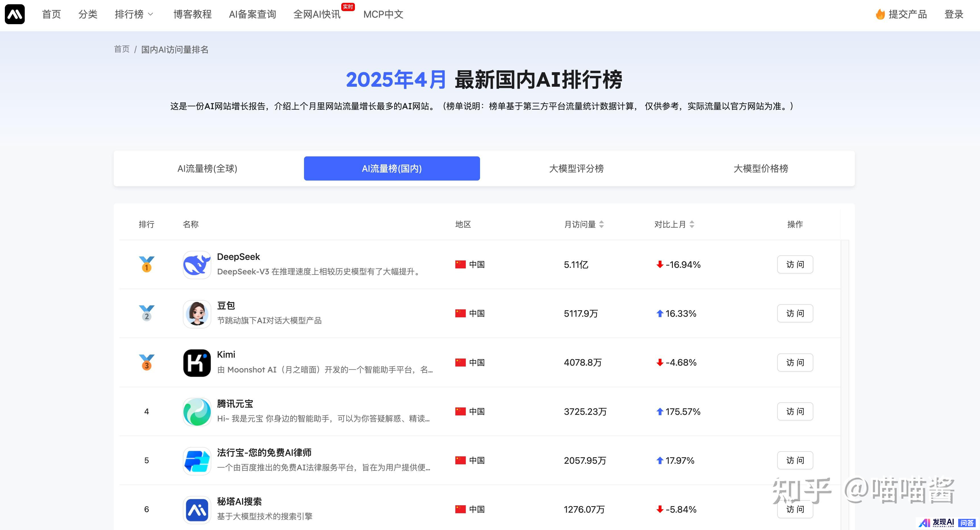
Task: Click the 秘塔AI搜索 logo icon
Action: 197,510
